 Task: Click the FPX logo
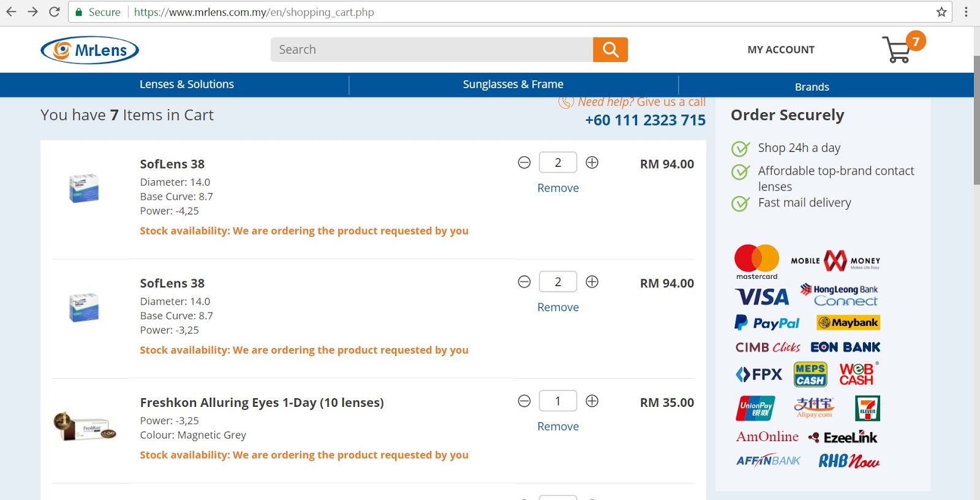759,374
